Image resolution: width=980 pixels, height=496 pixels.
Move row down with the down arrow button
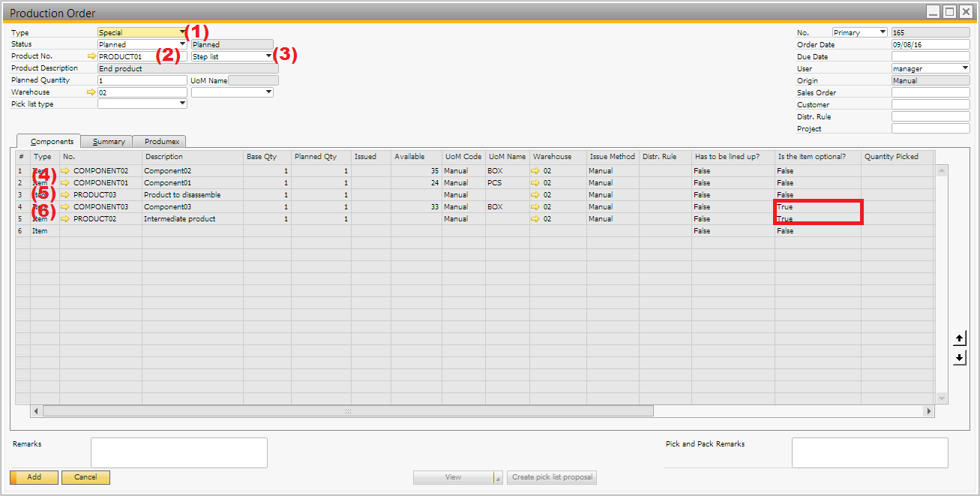point(960,358)
